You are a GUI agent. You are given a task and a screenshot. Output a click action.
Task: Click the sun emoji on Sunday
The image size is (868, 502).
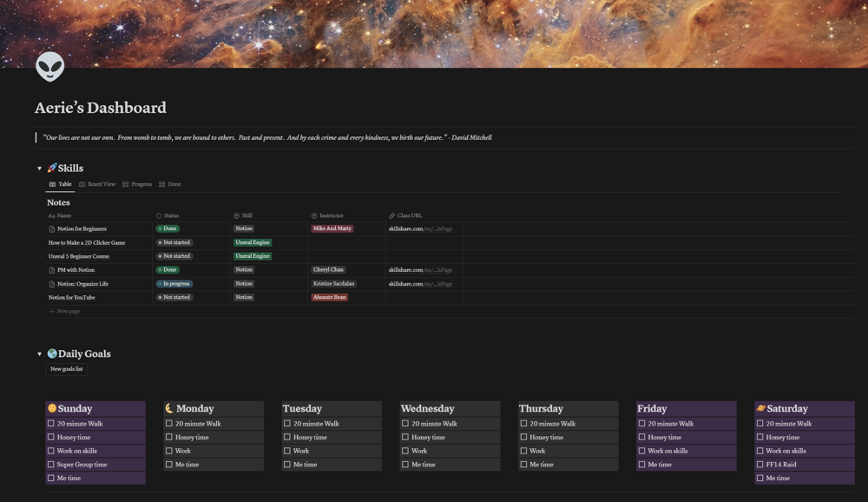pyautogui.click(x=52, y=408)
